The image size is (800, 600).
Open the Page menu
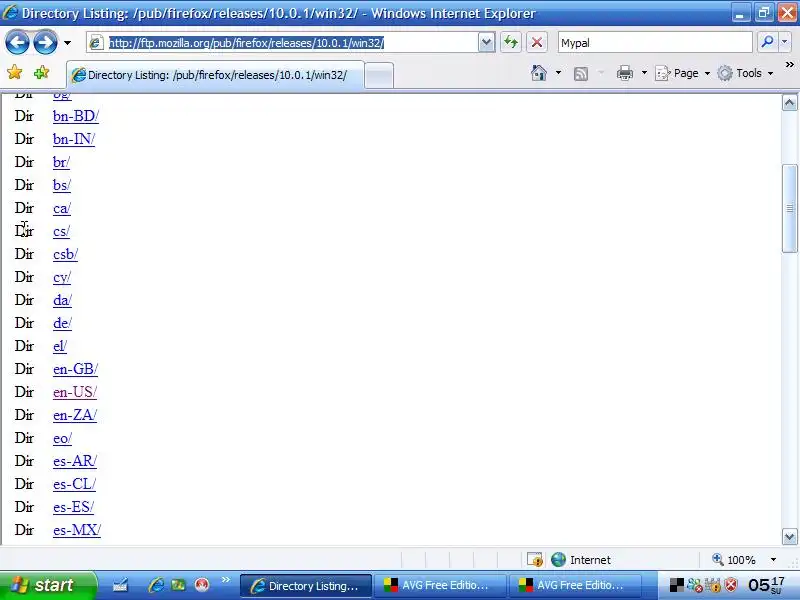click(x=683, y=73)
